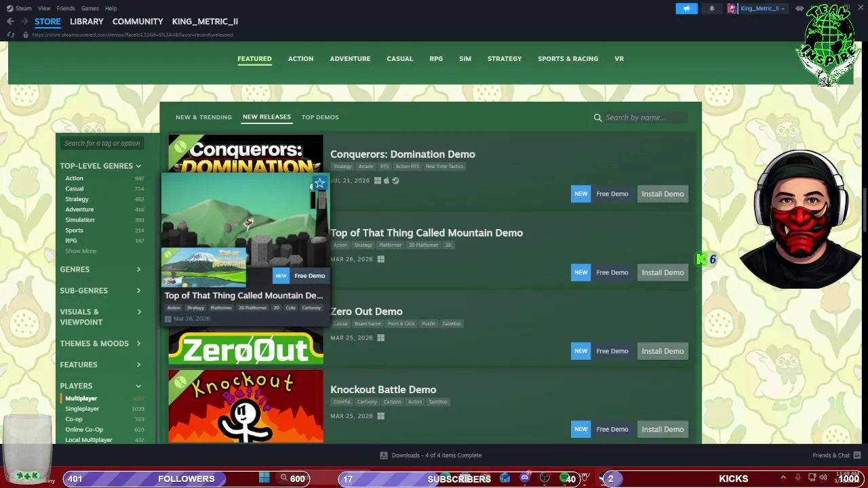868x488 pixels.
Task: Switch to the Community tab
Action: tap(138, 22)
